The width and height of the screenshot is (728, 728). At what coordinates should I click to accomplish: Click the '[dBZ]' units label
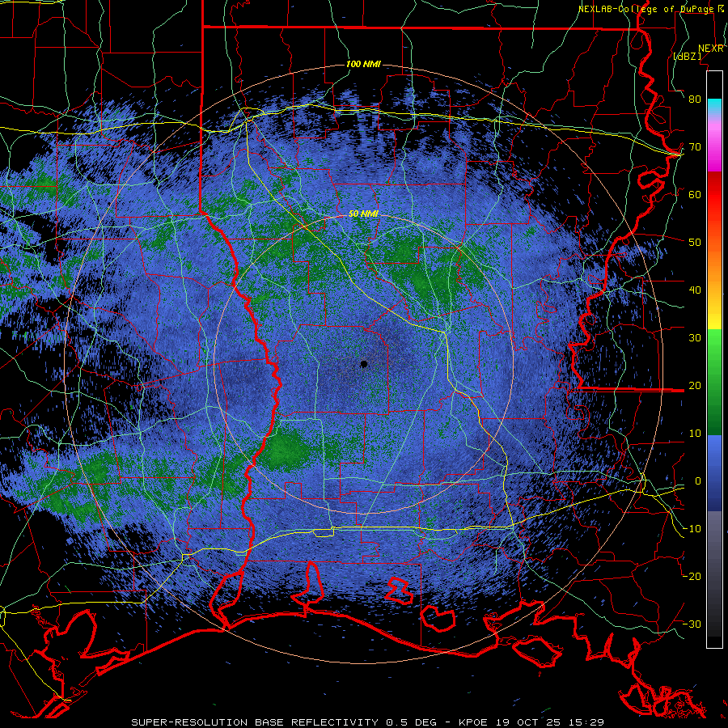tap(687, 56)
